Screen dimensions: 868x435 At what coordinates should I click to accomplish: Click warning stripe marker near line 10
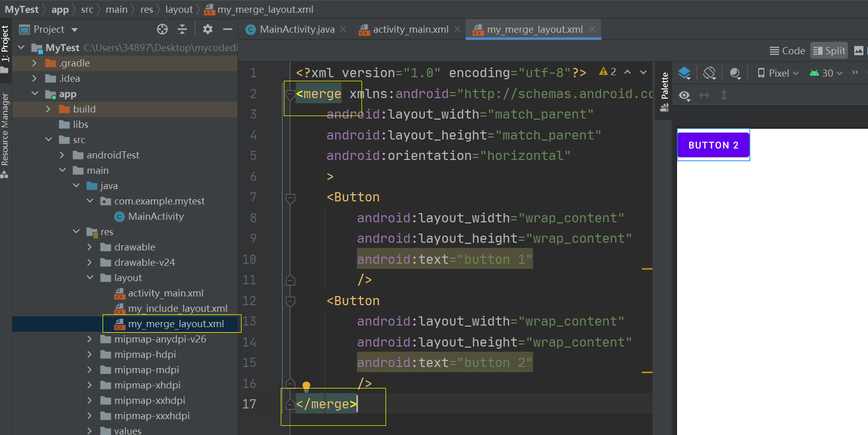pyautogui.click(x=647, y=268)
